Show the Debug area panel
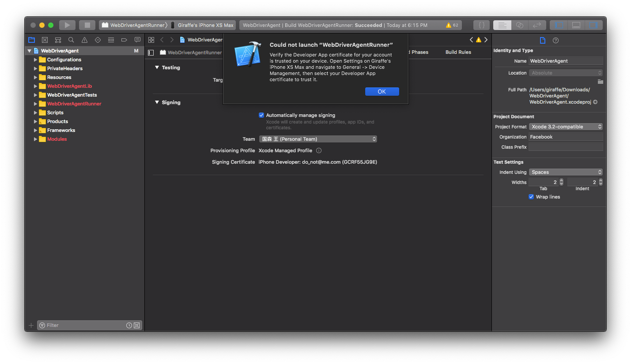This screenshot has height=364, width=631. tap(576, 25)
